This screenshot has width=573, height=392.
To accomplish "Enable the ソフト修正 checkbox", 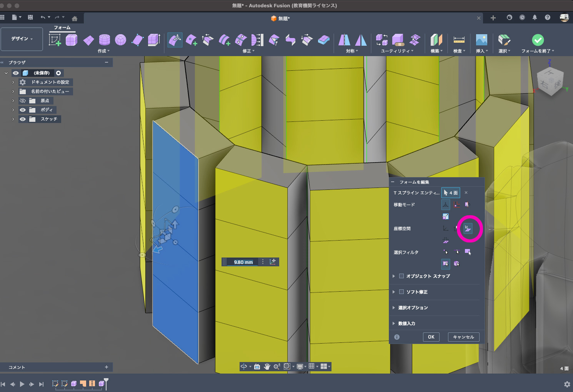I will (x=401, y=292).
